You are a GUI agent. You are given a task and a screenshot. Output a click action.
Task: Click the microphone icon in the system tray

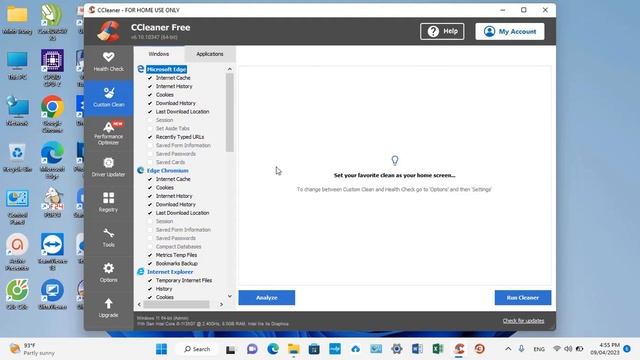521,349
